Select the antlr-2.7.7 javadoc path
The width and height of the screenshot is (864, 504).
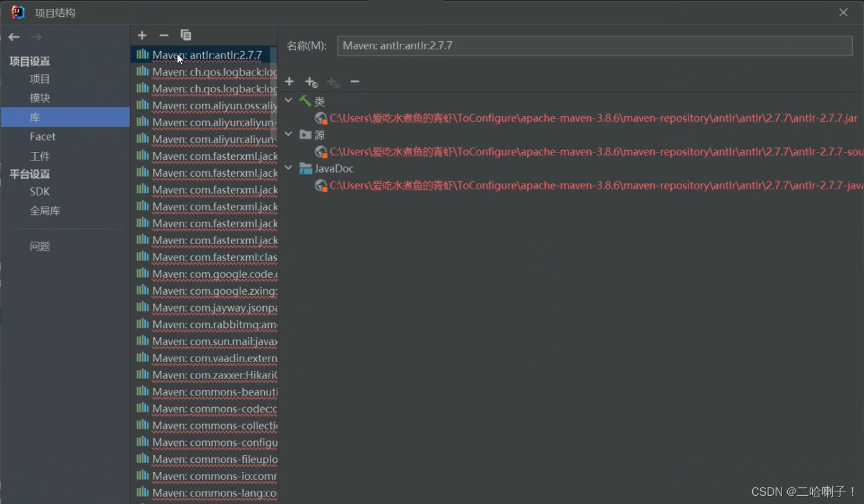(x=597, y=185)
